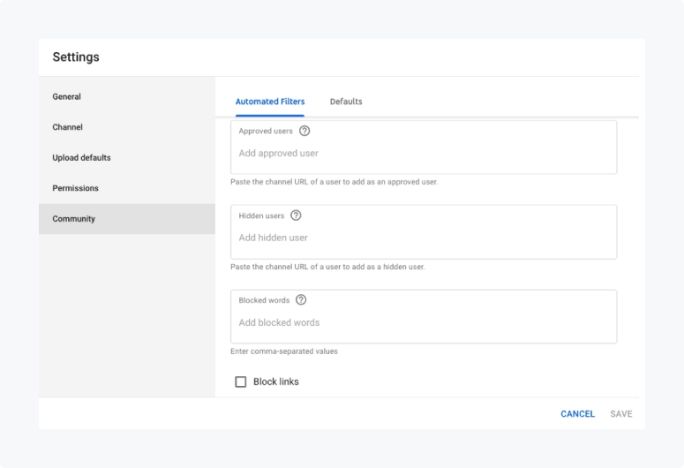Switch to the Defaults tab

[346, 102]
